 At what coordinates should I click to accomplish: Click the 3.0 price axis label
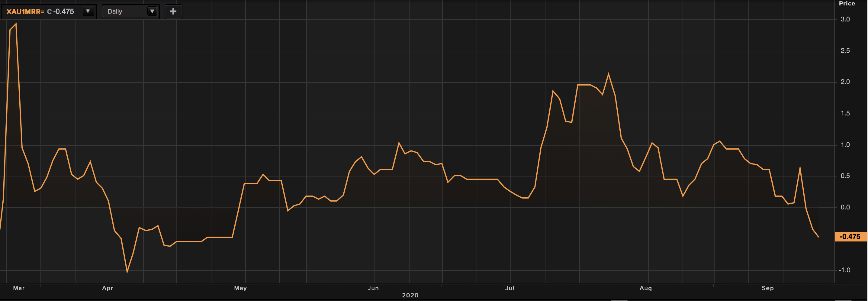coord(845,19)
